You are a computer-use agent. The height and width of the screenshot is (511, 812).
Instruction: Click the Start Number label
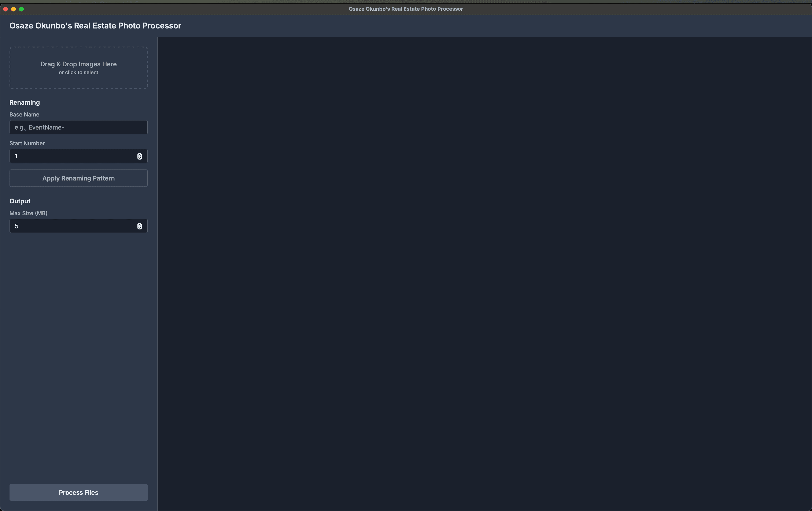[27, 143]
